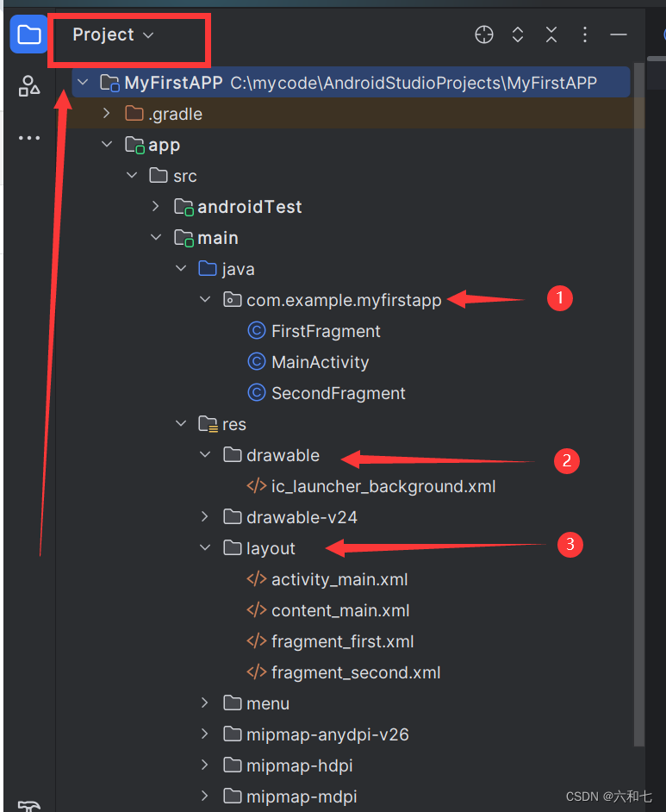
Task: Select the SecondFragment class
Action: pos(327,394)
